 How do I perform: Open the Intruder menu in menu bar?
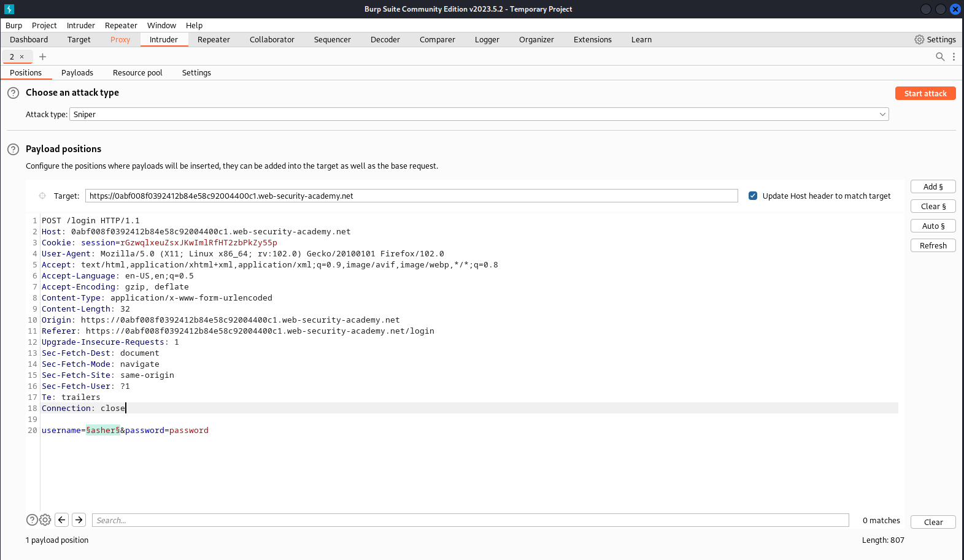point(81,25)
